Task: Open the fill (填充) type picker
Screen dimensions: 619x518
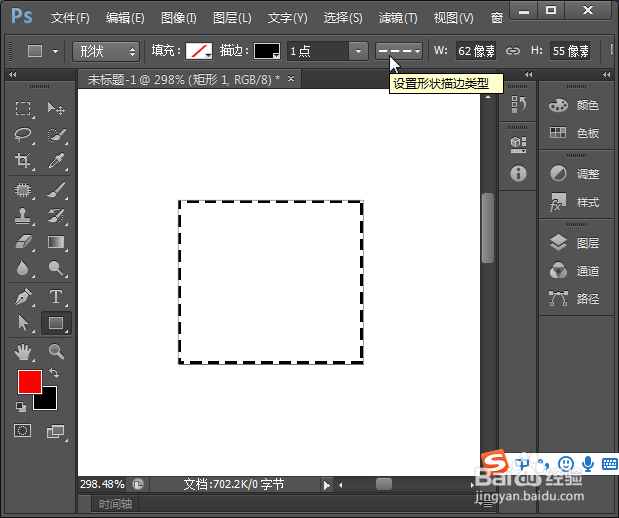Action: point(199,51)
